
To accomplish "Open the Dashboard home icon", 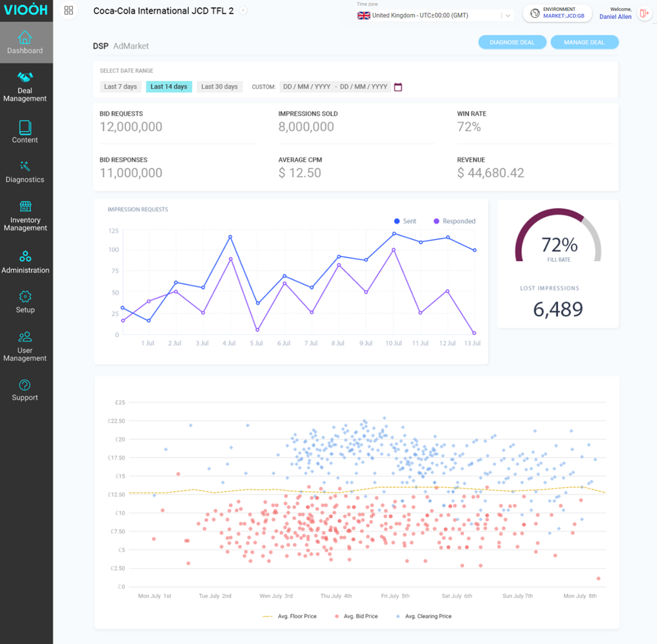I will [24, 38].
